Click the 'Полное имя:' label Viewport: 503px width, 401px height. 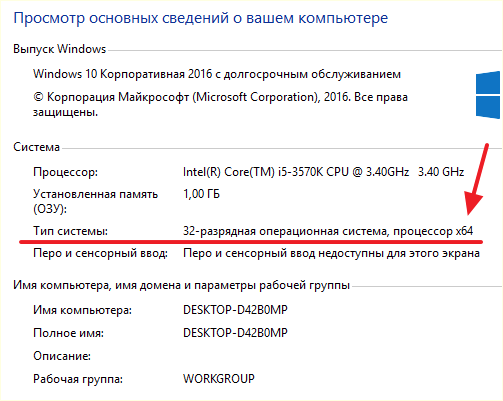68,333
